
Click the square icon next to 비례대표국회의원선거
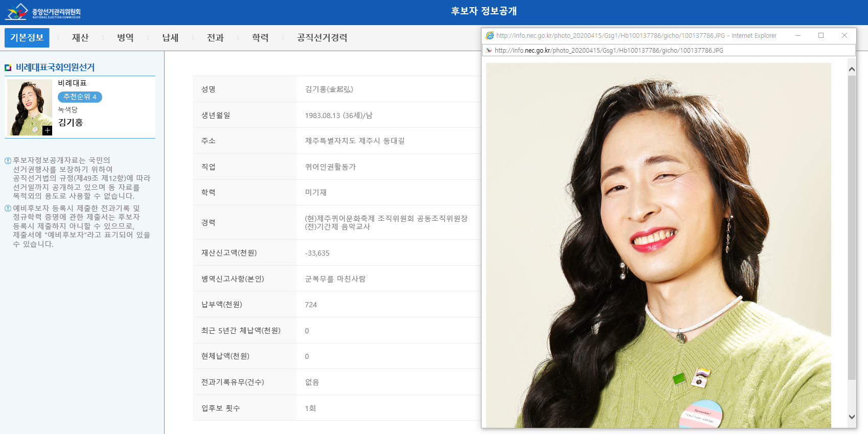(x=8, y=67)
